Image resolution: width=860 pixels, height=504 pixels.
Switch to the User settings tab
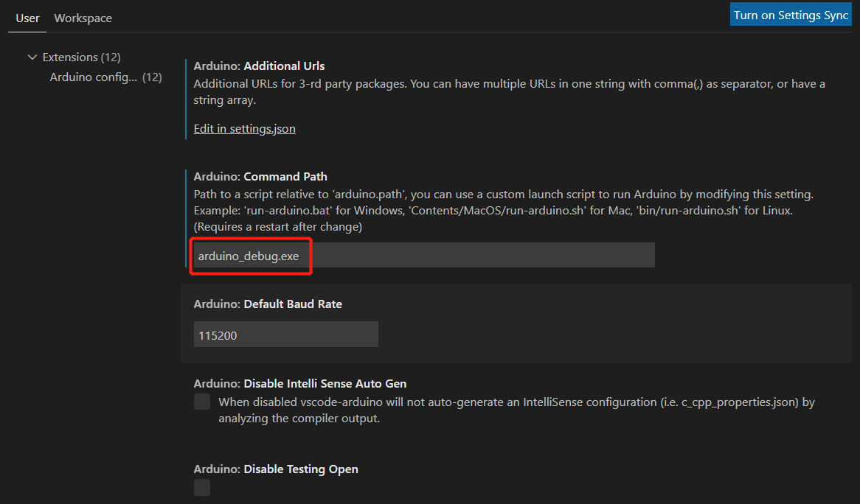tap(27, 18)
